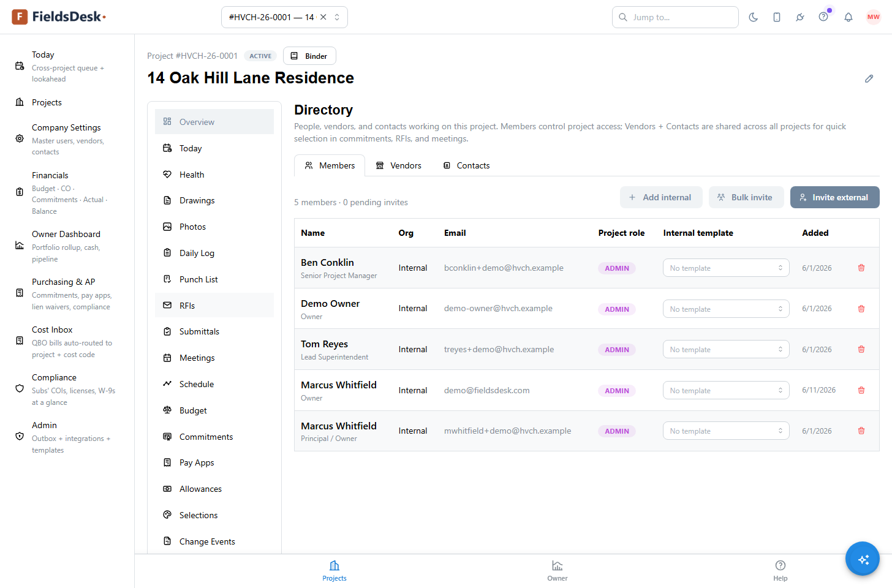Open Cost Inbox in sidebar

[67, 341]
